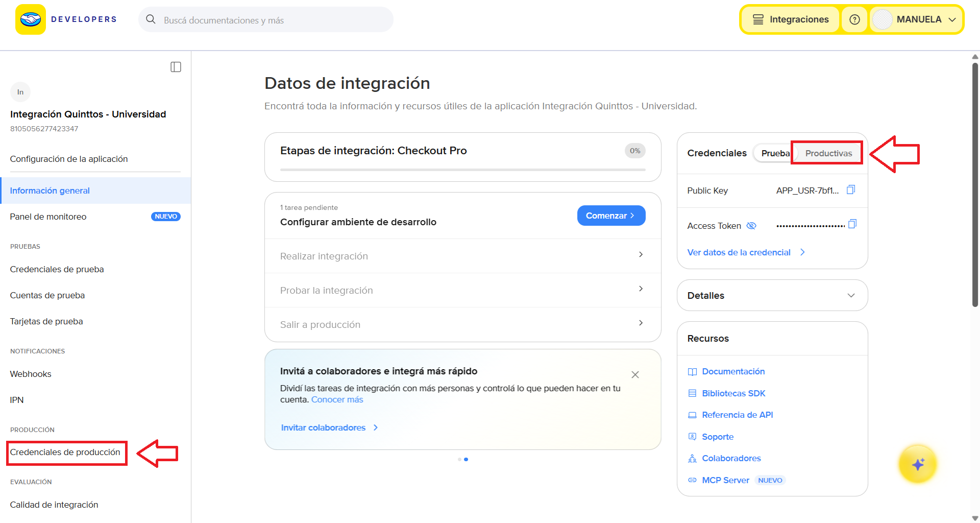Close the invite collaborators banner
980x523 pixels.
click(635, 375)
